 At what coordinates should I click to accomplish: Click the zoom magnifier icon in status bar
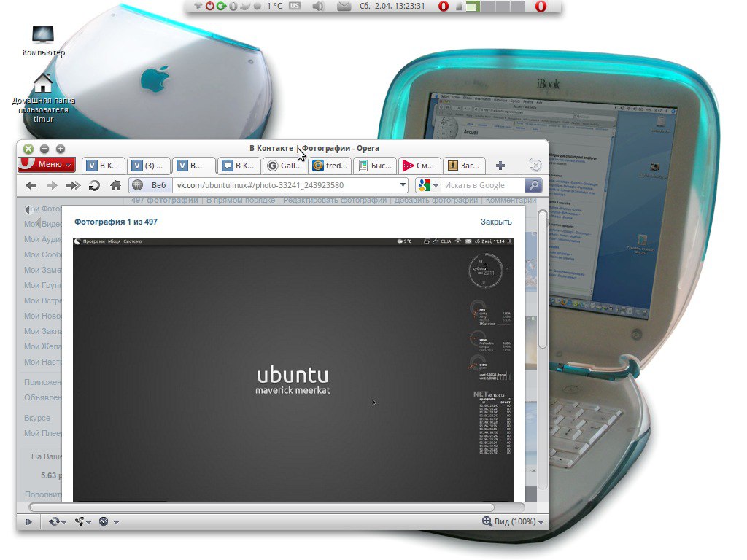point(487,521)
